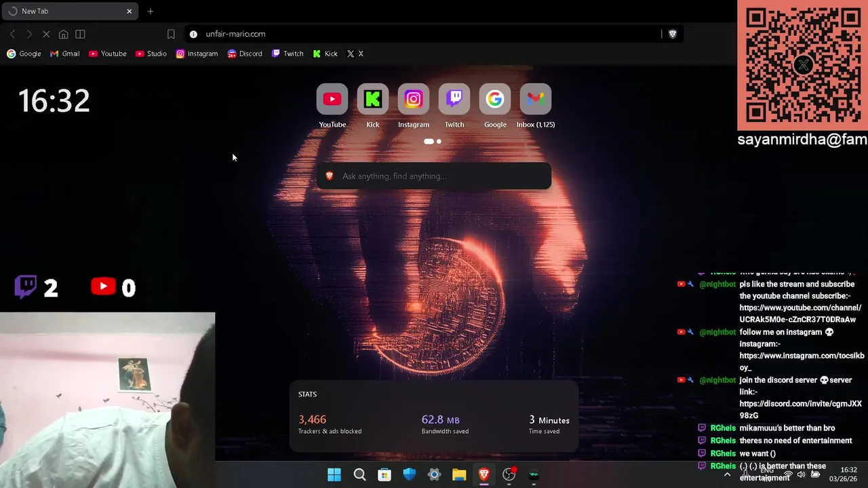Open the green waveform app in taskbar
Screen dimensions: 868x488
pyautogui.click(x=534, y=475)
